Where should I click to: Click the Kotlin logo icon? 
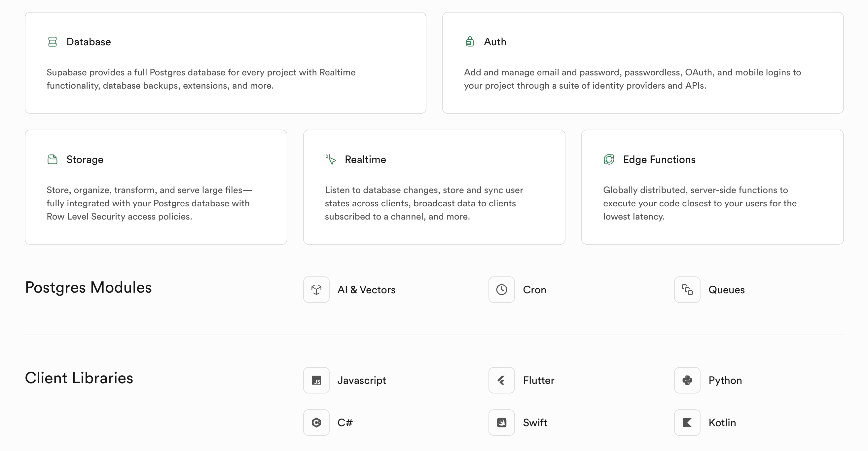[687, 422]
